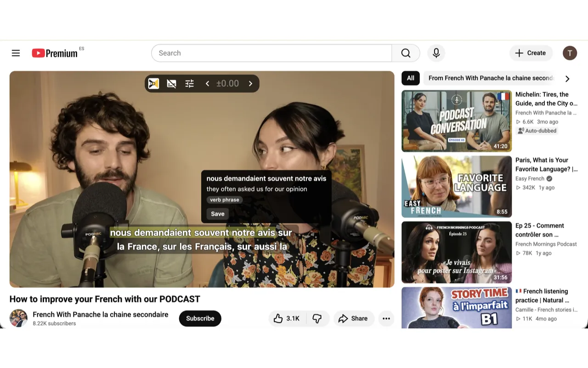Open Michelin: Tires, the Guide title

coord(546,99)
